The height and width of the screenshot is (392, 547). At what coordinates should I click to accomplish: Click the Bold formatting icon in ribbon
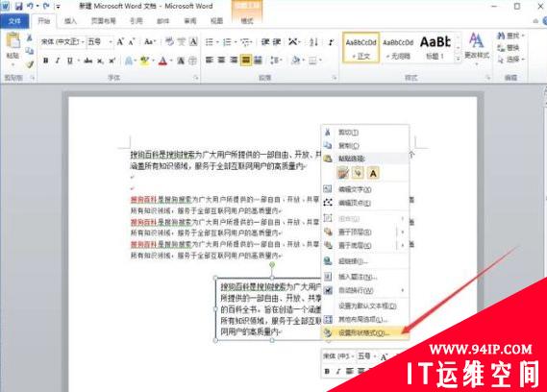pos(46,61)
